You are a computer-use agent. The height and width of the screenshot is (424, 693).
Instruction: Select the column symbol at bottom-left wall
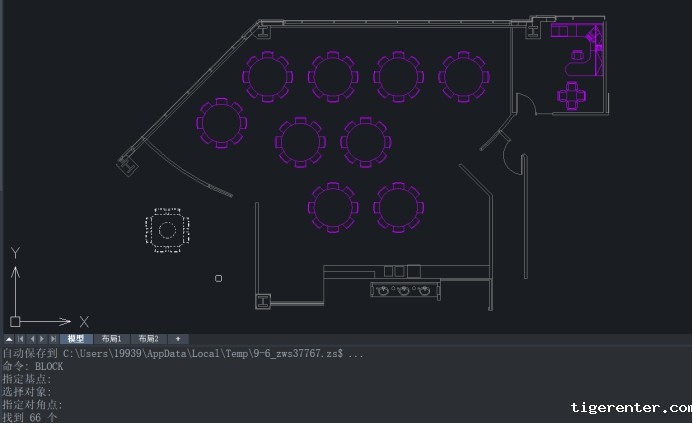click(264, 299)
